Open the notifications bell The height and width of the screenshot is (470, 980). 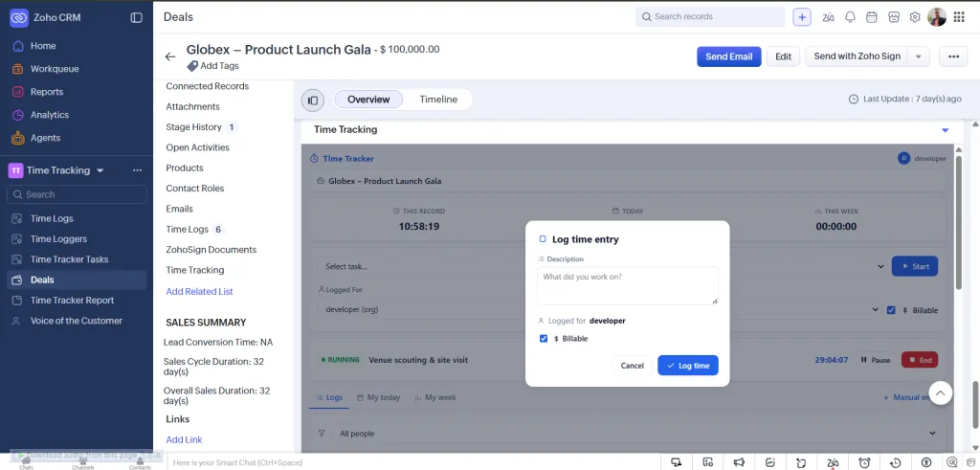(x=850, y=17)
